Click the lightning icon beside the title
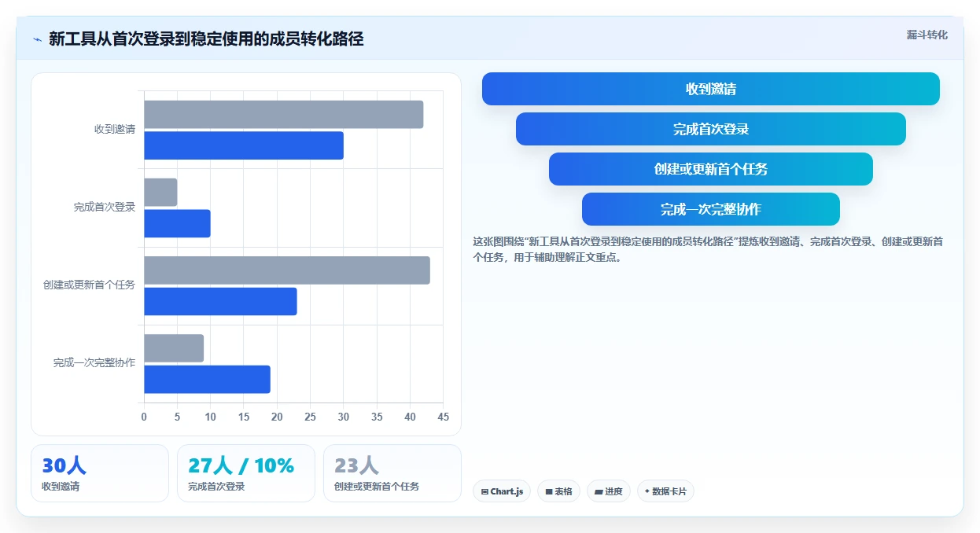The width and height of the screenshot is (980, 533). click(37, 39)
